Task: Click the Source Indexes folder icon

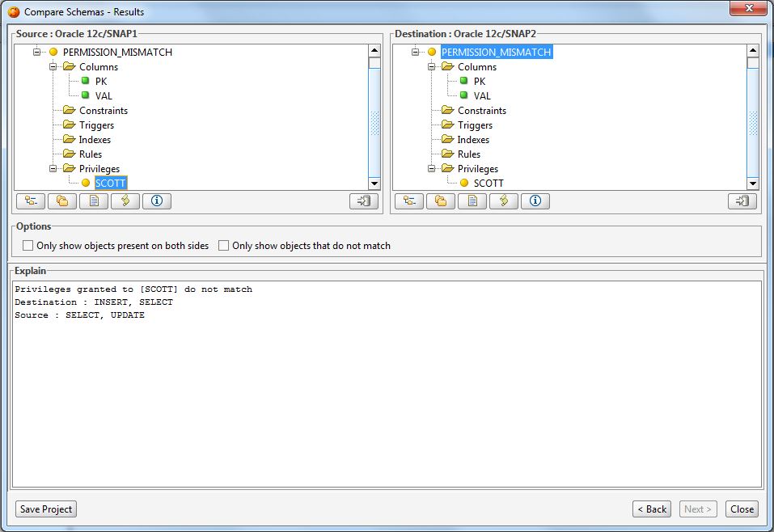Action: pyautogui.click(x=69, y=139)
